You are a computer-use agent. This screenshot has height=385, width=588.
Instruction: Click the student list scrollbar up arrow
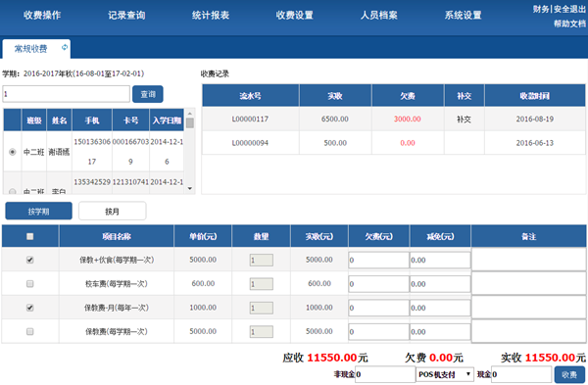190,113
